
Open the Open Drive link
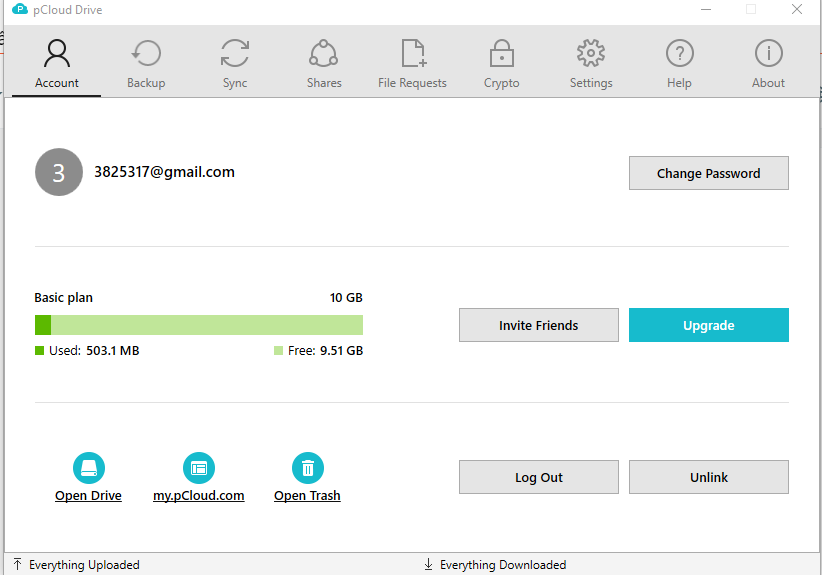88,495
